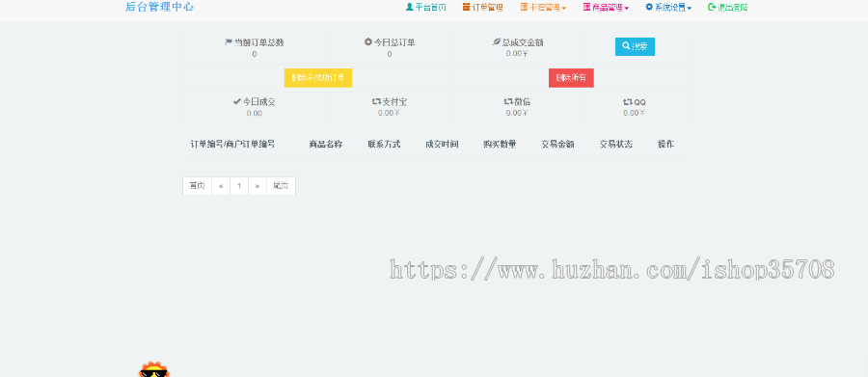Screen dimensions: 868x377
Task: Click the arrows icon beside 微信
Action: (508, 102)
